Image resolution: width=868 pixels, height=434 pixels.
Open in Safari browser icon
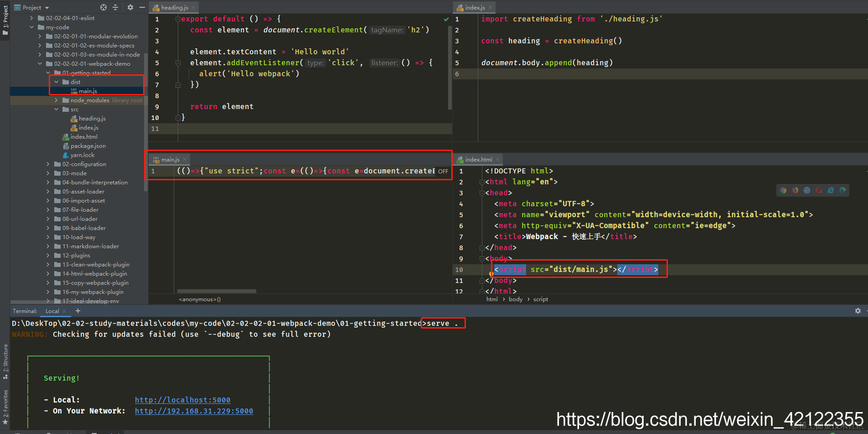(807, 190)
